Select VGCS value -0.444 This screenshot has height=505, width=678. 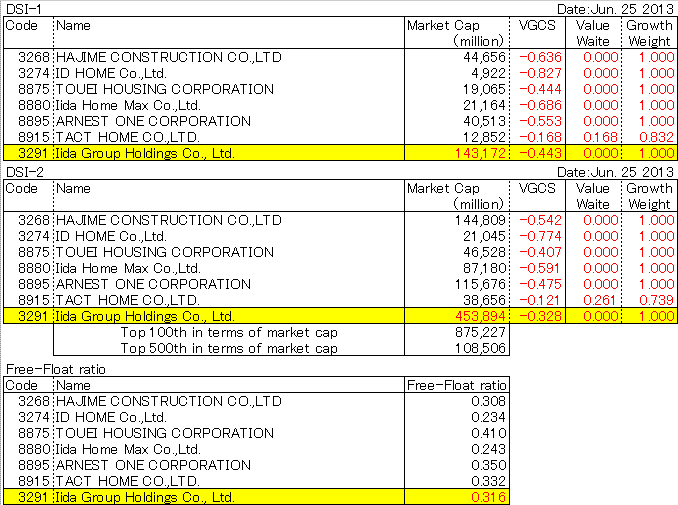(x=540, y=89)
